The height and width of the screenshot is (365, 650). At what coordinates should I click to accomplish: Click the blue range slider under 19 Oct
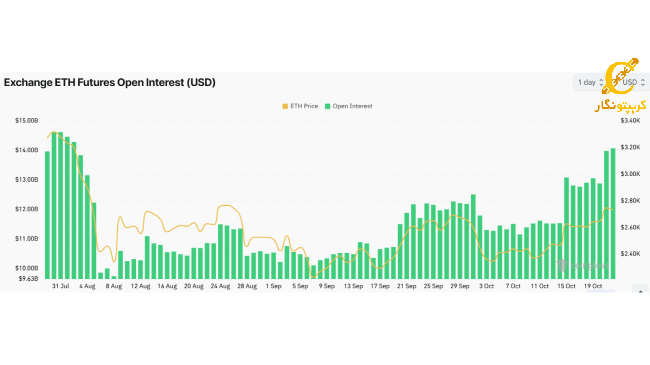pyautogui.click(x=601, y=291)
